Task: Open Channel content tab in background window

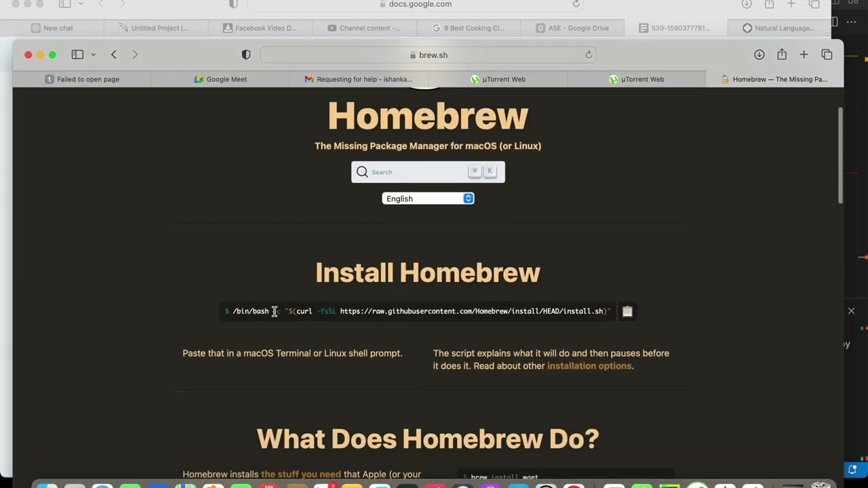Action: (364, 28)
